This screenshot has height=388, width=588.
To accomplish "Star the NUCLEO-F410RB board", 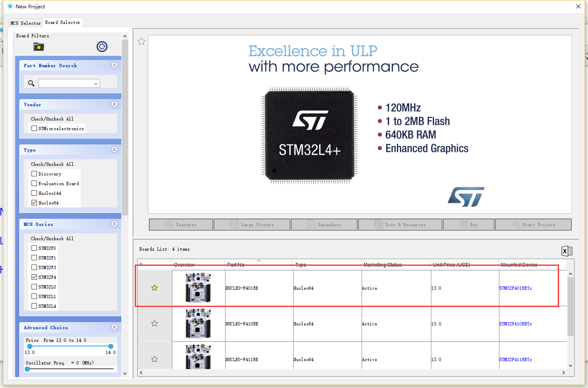I will click(x=155, y=323).
